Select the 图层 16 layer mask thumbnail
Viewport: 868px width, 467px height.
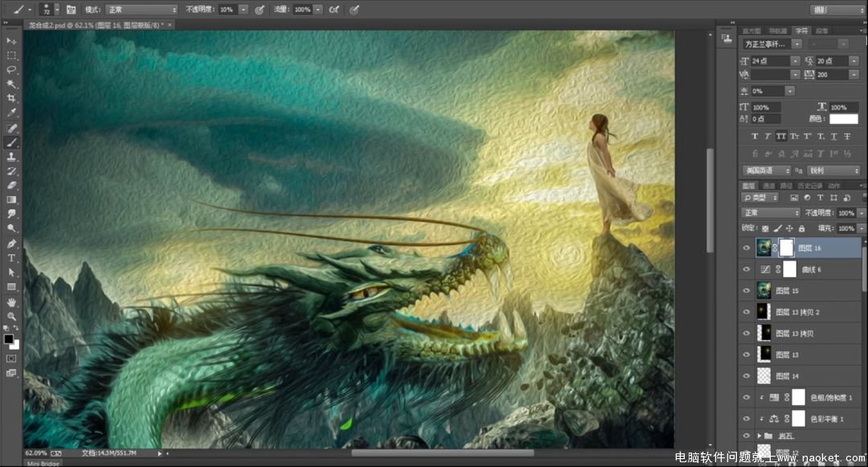[x=787, y=248]
